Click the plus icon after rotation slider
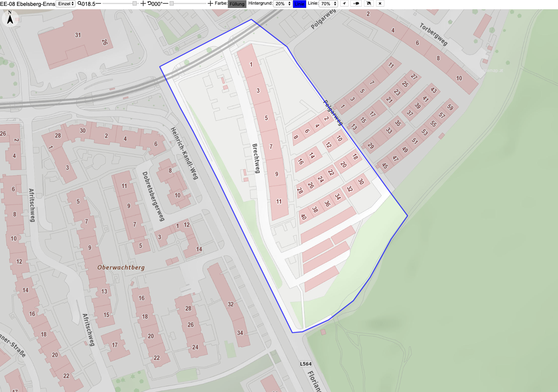 point(210,3)
